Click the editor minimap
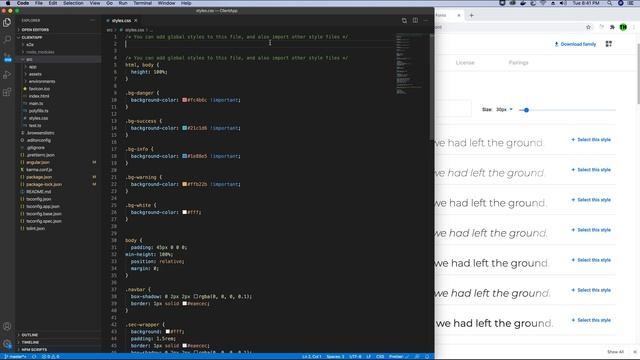The height and width of the screenshot is (360, 640). point(410,65)
